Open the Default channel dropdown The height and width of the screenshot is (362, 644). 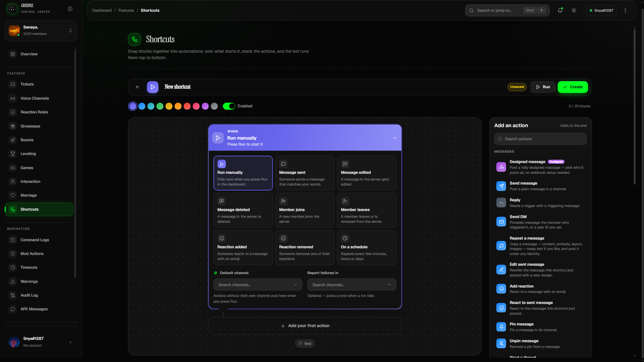point(258,285)
